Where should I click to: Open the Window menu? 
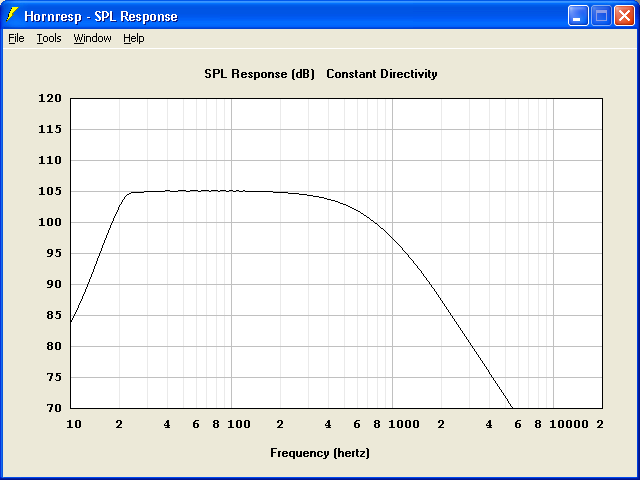(x=92, y=38)
